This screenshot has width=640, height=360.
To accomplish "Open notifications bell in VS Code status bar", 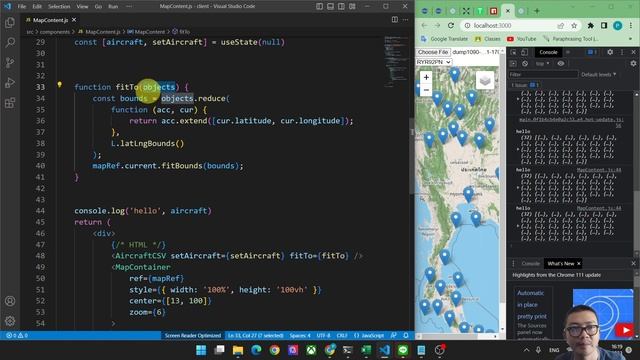I will [406, 336].
